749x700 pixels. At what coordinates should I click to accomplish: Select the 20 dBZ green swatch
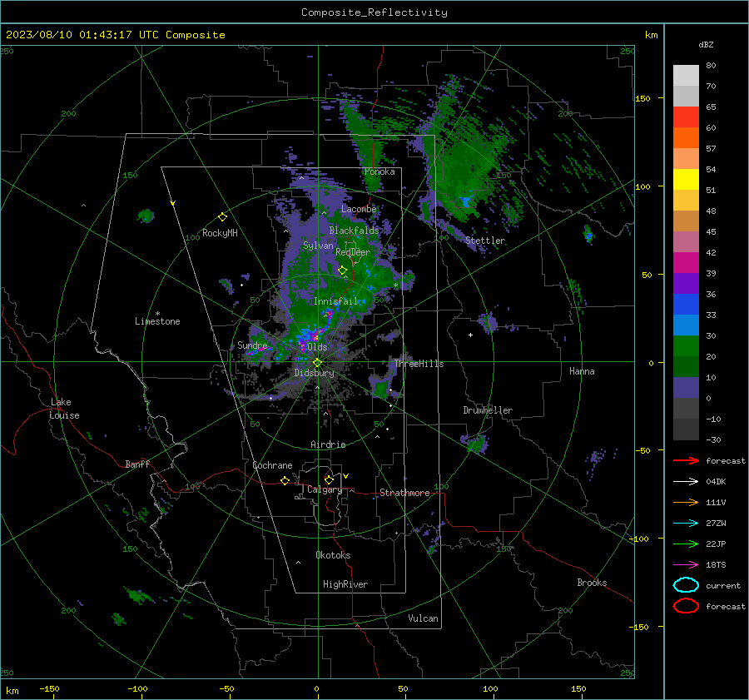(x=686, y=346)
